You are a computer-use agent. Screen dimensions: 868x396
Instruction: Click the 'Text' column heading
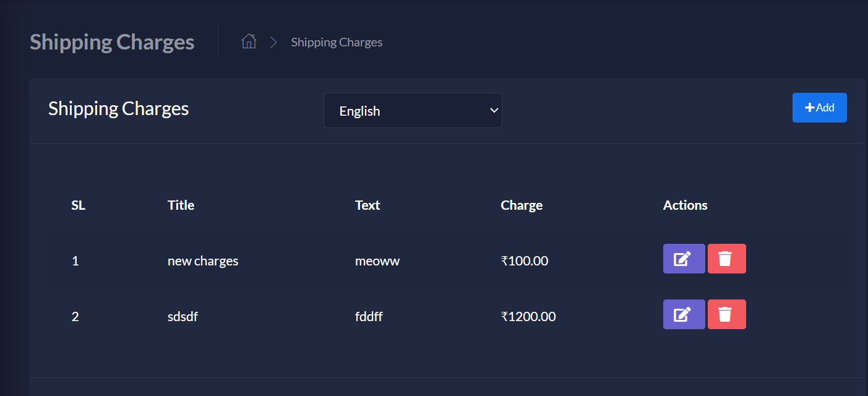(x=367, y=205)
